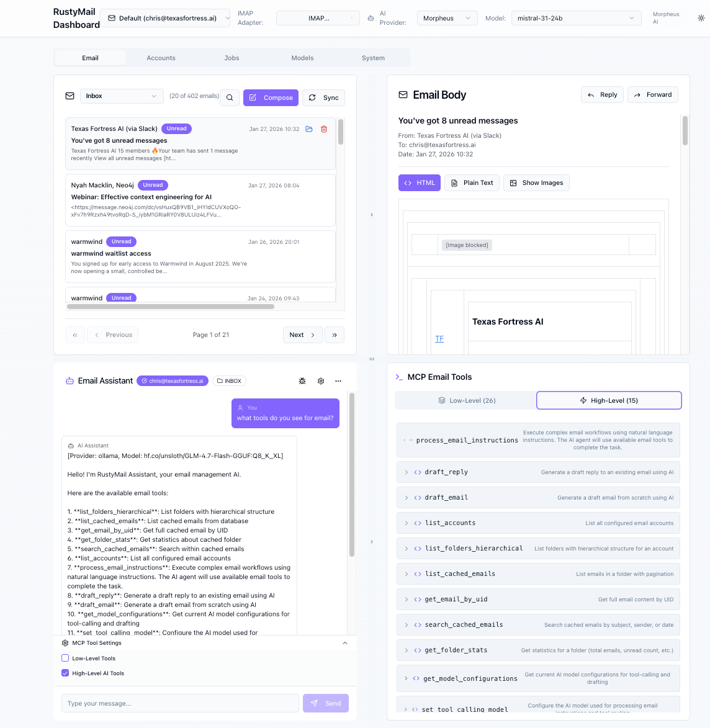Collapse the MCP Tool Settings section

coord(344,643)
